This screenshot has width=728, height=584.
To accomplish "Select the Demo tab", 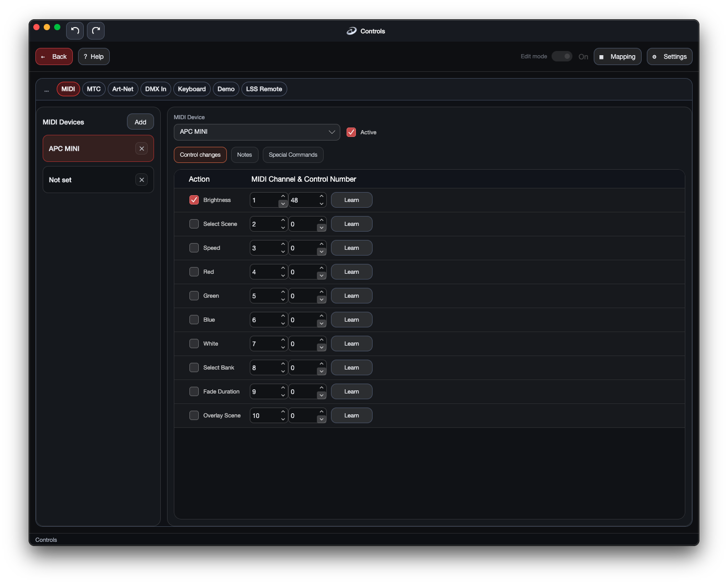I will click(226, 89).
